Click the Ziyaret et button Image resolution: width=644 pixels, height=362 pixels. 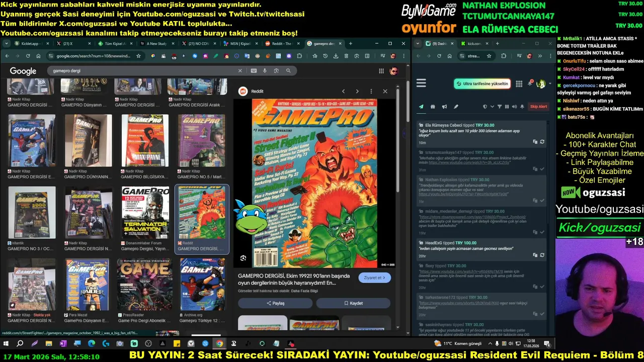click(374, 278)
